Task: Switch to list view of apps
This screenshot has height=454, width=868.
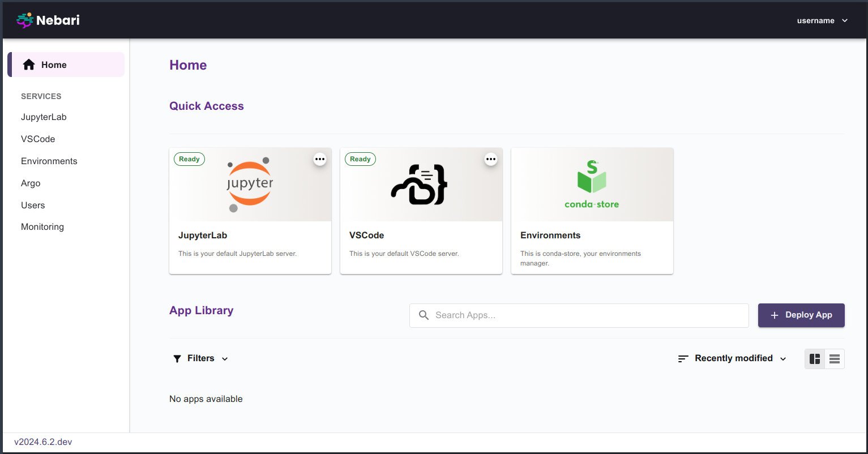Action: [834, 358]
